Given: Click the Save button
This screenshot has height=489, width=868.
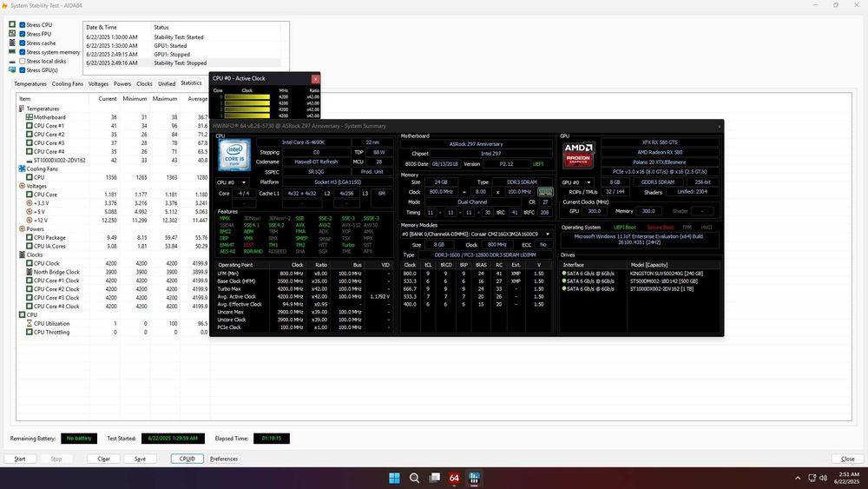Looking at the screenshot, I should click(140, 459).
